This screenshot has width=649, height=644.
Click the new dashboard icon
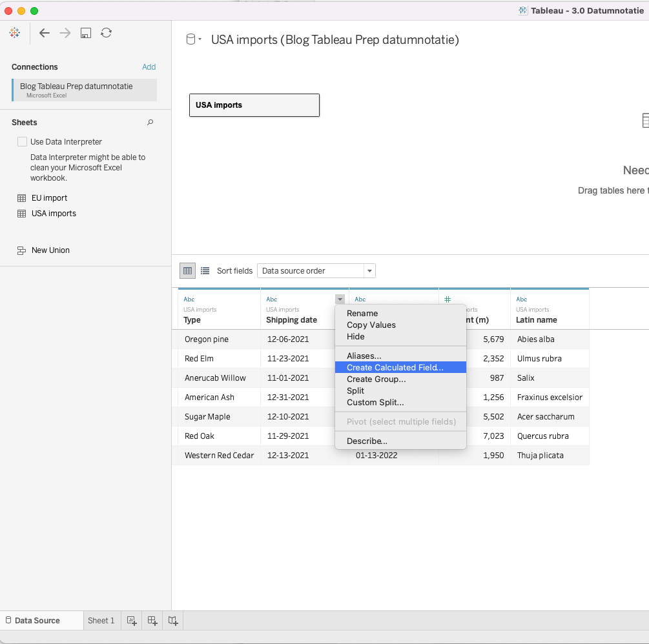[x=152, y=621]
